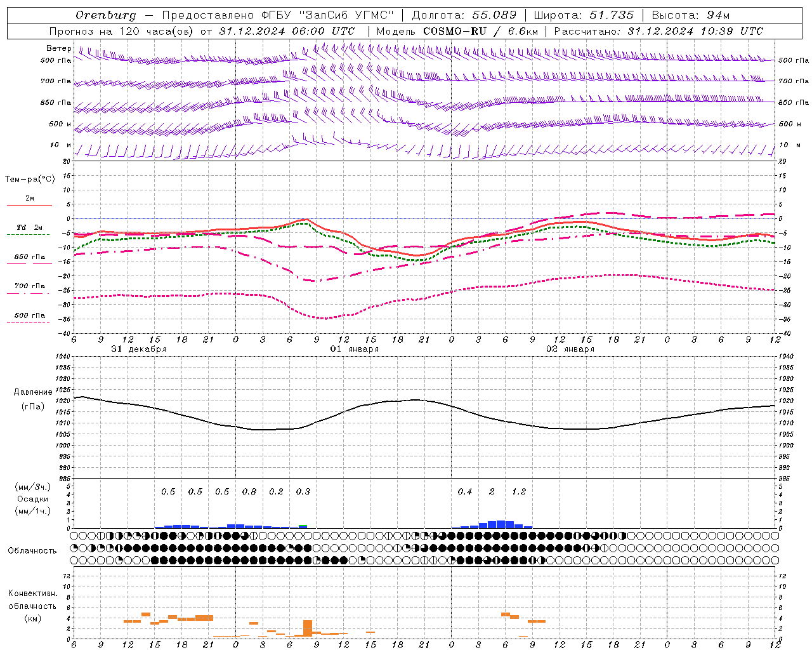Screen dimensions: 812x650
Task: Select the text Предоставлено ФГБУ "ЗапСиб УГМС"
Action: [278, 15]
